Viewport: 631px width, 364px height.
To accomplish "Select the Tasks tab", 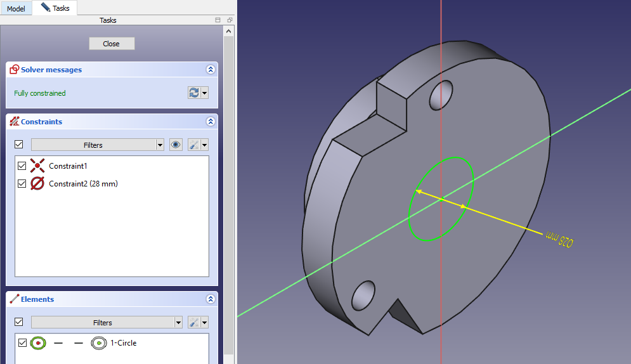I will tap(55, 8).
